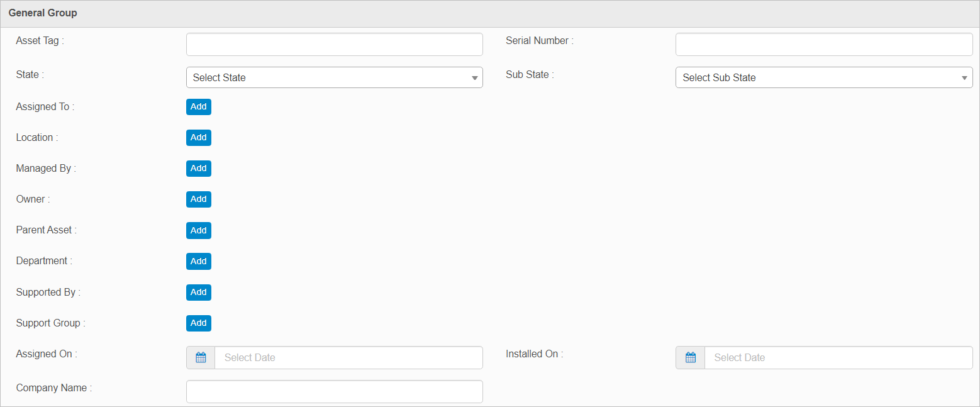The image size is (980, 407).
Task: Focus the Asset Tag input field
Action: pos(334,45)
